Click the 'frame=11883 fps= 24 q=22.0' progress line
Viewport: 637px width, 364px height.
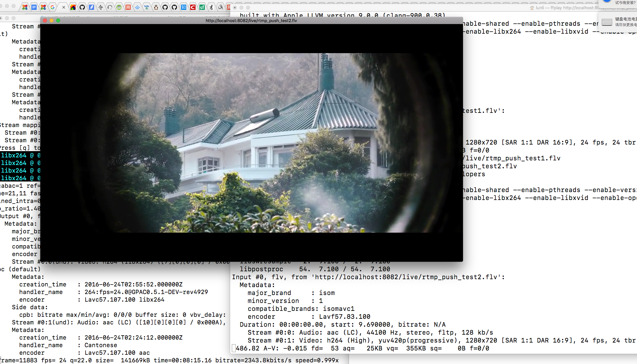[x=169, y=360]
